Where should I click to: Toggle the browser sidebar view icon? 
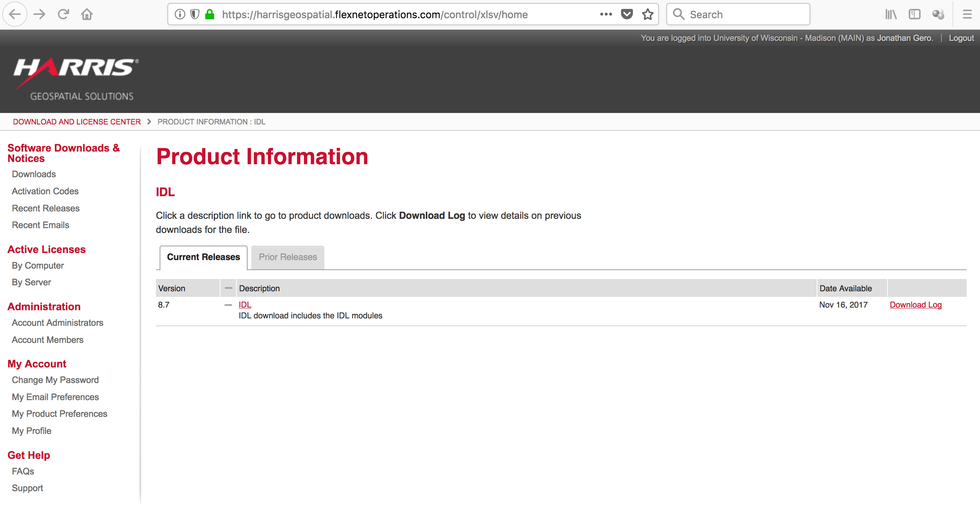click(914, 14)
